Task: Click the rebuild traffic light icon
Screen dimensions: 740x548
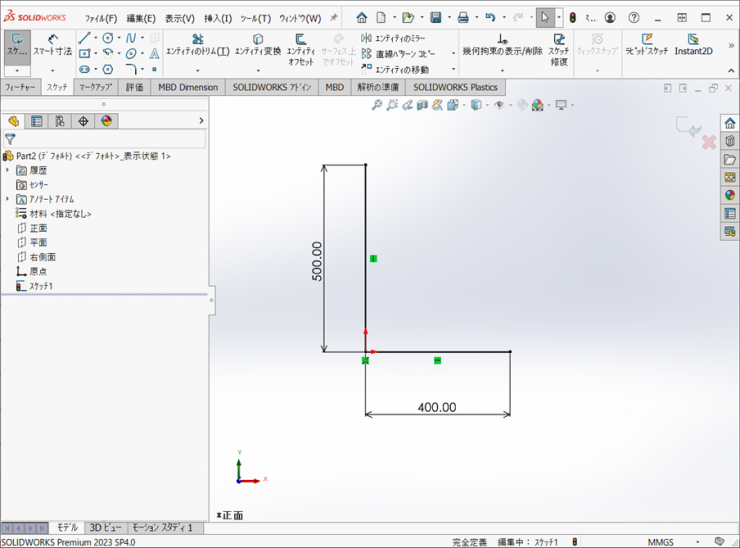Action: pyautogui.click(x=571, y=18)
